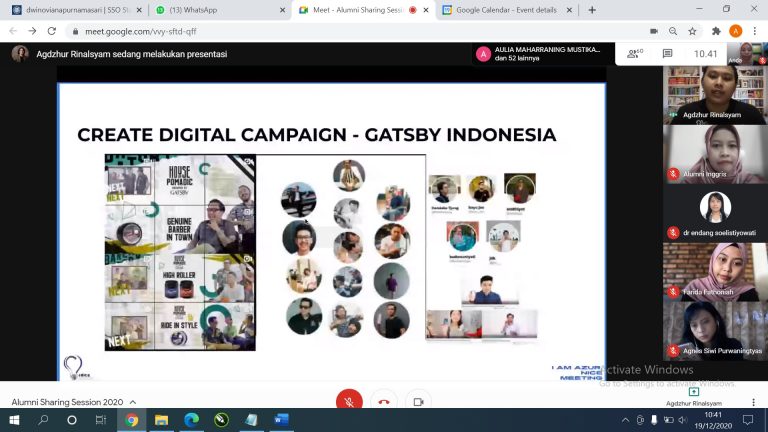Open Task View in taskbar
768x432 pixels.
(101, 420)
